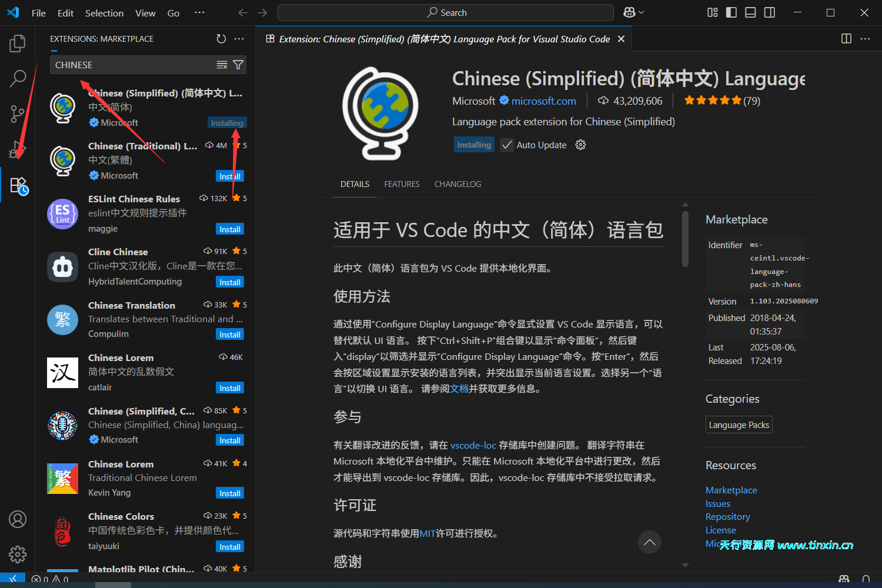Refresh the extensions marketplace list

(221, 39)
